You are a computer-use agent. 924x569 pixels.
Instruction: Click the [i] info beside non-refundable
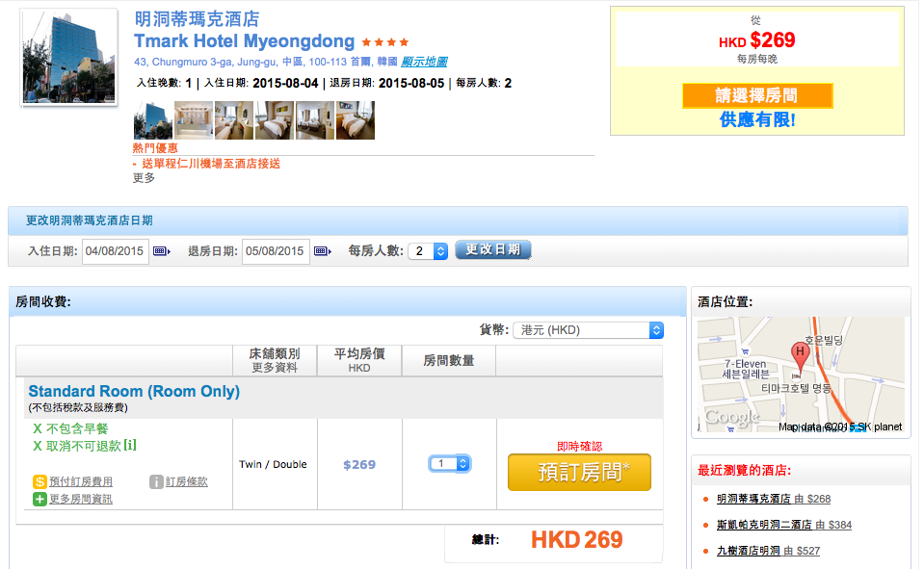[x=130, y=446]
